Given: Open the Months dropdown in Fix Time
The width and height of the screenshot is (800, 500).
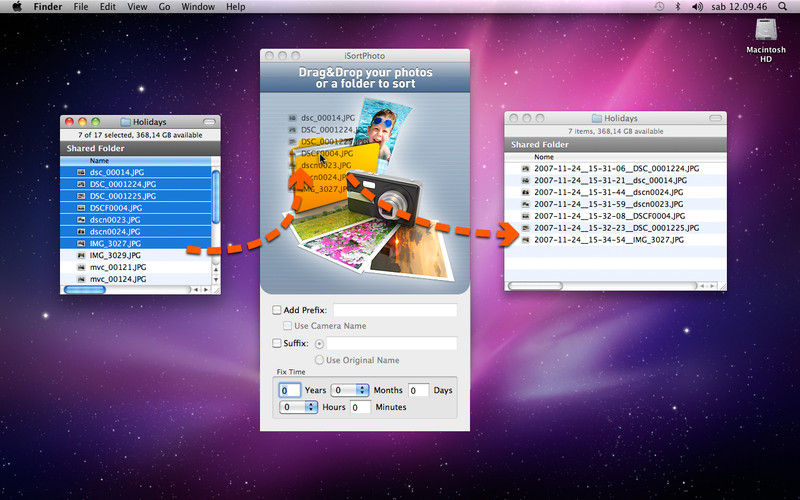Looking at the screenshot, I should (x=350, y=390).
